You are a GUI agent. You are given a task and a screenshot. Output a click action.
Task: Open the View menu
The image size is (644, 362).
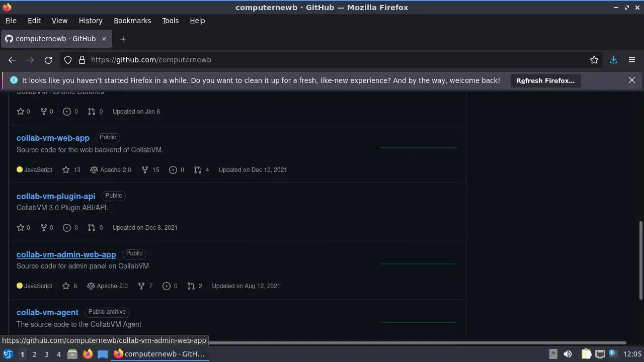click(59, 21)
